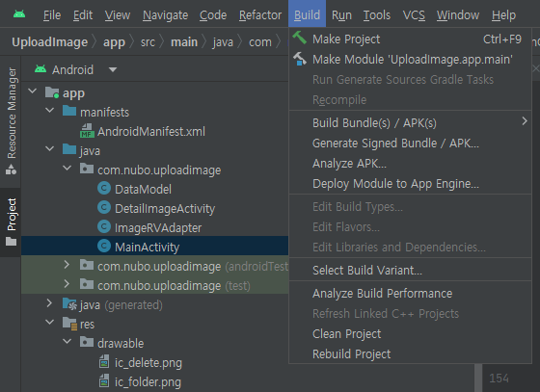This screenshot has height=392, width=540.
Task: Click the main java source folder icon
Action: pyautogui.click(x=69, y=149)
